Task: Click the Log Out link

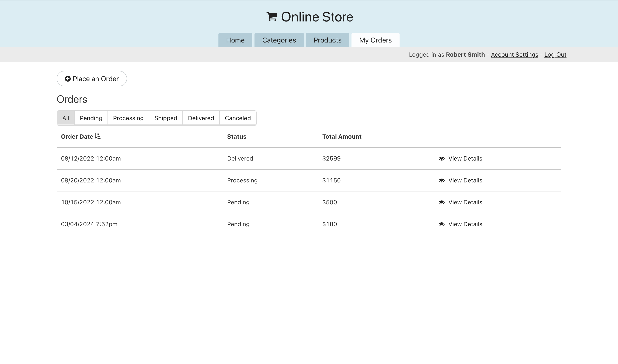Action: (x=555, y=55)
